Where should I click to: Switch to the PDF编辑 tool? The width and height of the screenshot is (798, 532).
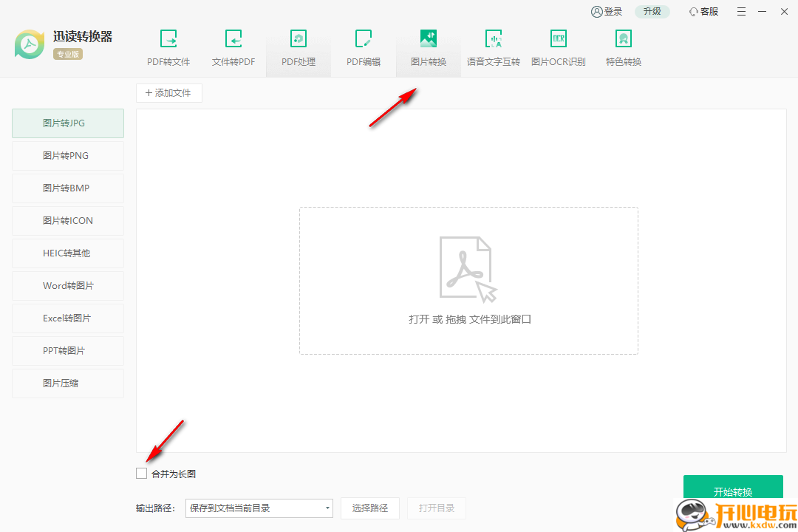pyautogui.click(x=363, y=46)
